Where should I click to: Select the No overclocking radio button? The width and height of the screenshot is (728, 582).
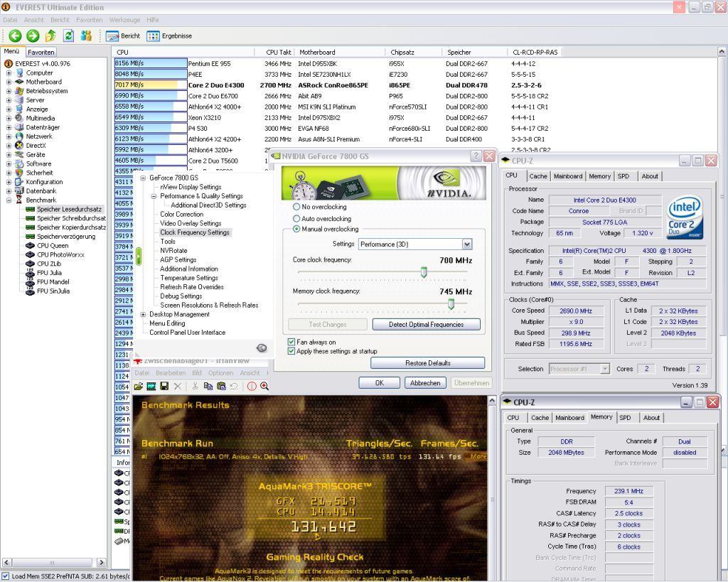[x=296, y=207]
